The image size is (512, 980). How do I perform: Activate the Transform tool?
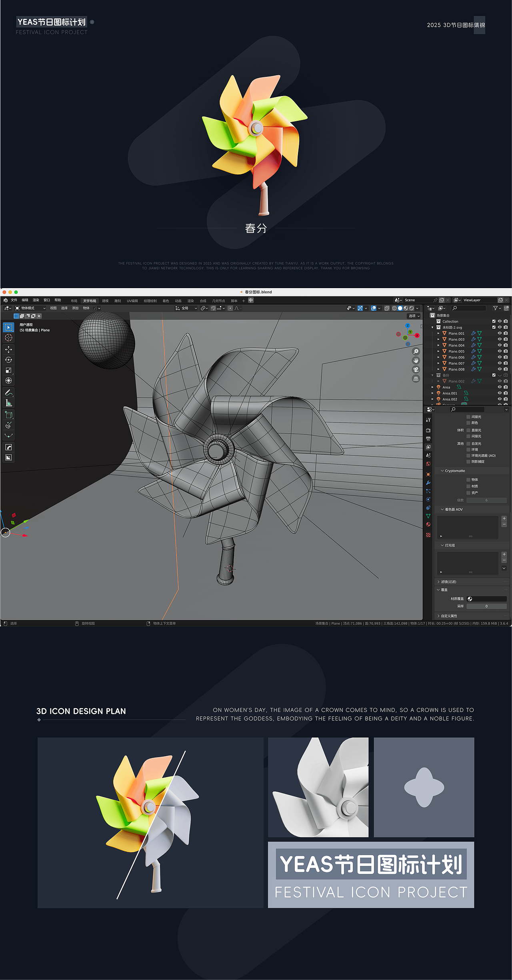point(8,381)
